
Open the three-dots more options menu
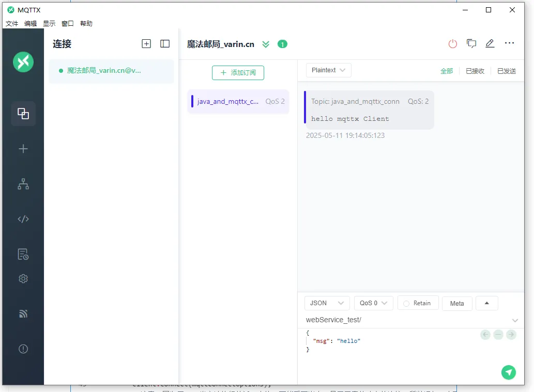pyautogui.click(x=510, y=43)
